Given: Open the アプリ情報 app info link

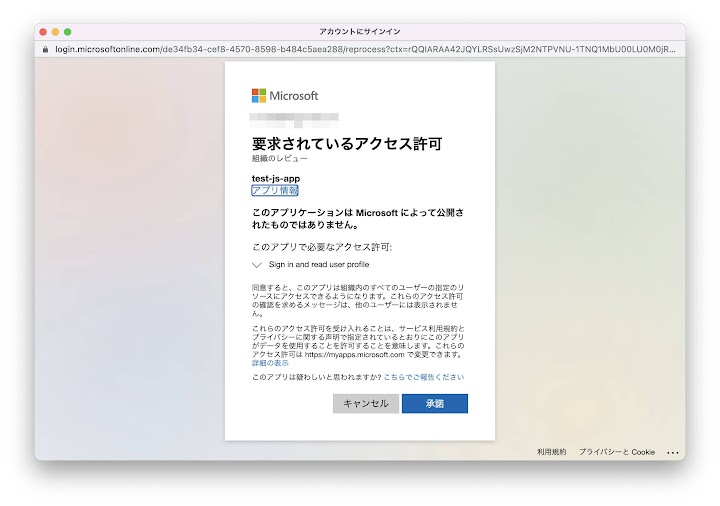Looking at the screenshot, I should pyautogui.click(x=275, y=191).
